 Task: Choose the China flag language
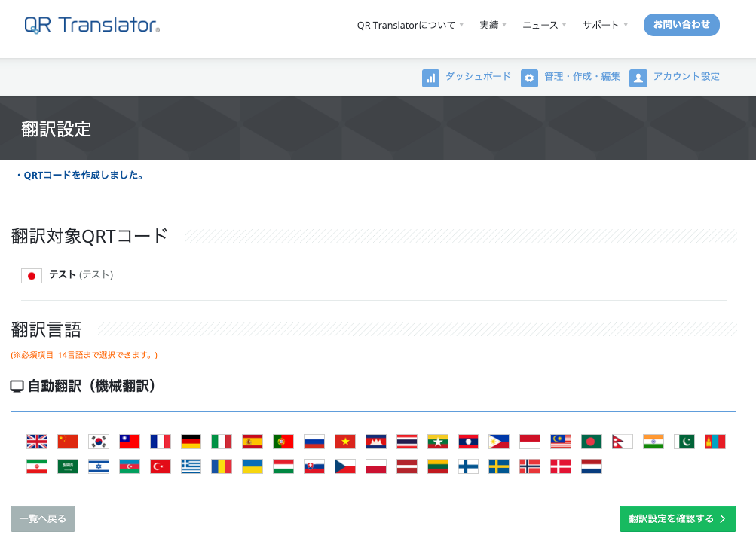tap(68, 442)
